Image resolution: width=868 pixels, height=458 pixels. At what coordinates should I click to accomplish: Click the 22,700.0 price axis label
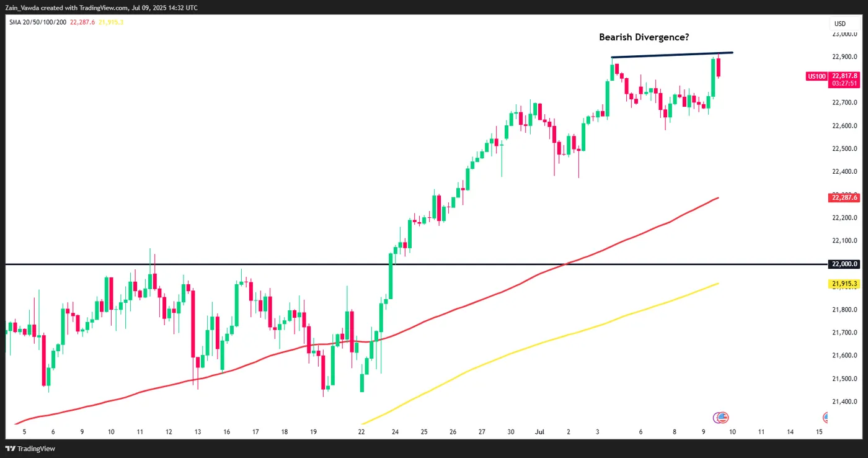tap(846, 102)
